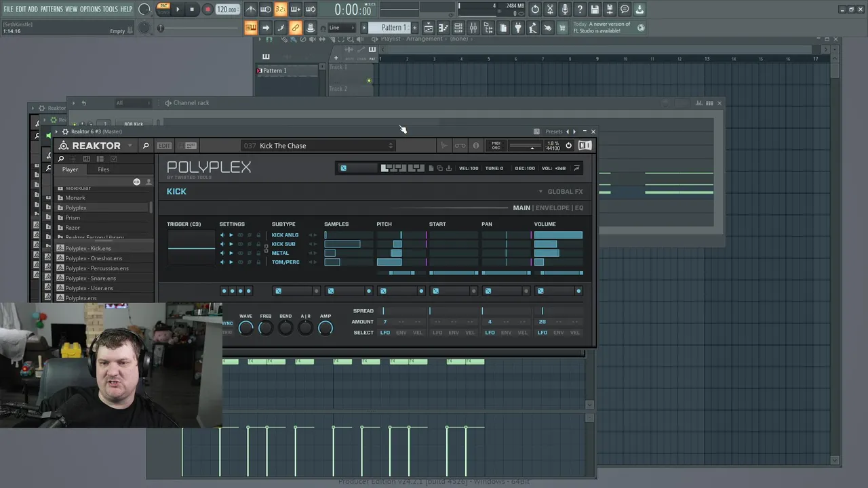Randomize the Volume column dice

click(x=540, y=291)
